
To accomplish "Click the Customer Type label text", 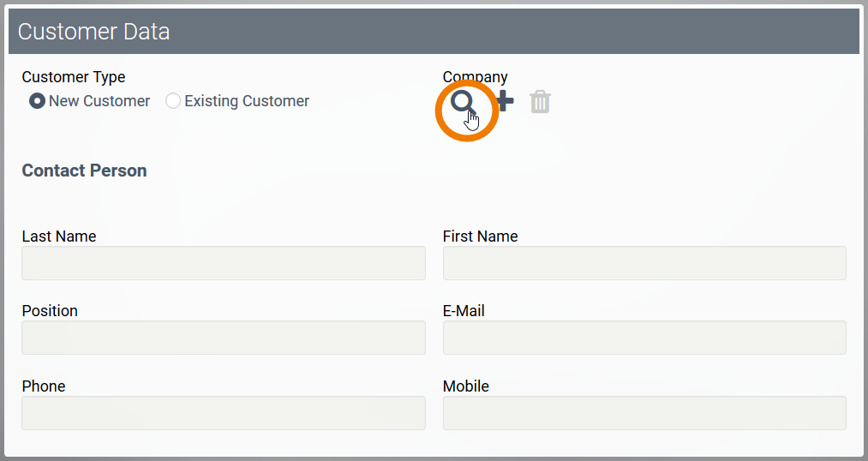I will [x=74, y=77].
